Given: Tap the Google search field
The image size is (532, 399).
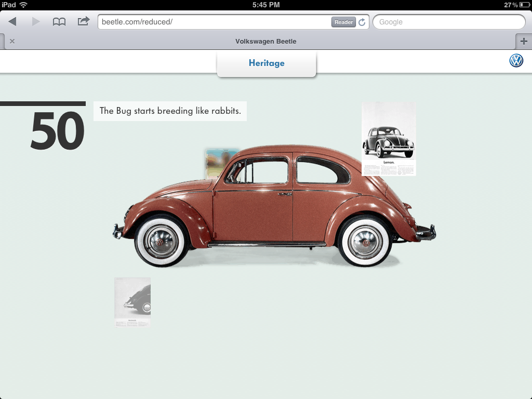Looking at the screenshot, I should click(449, 22).
